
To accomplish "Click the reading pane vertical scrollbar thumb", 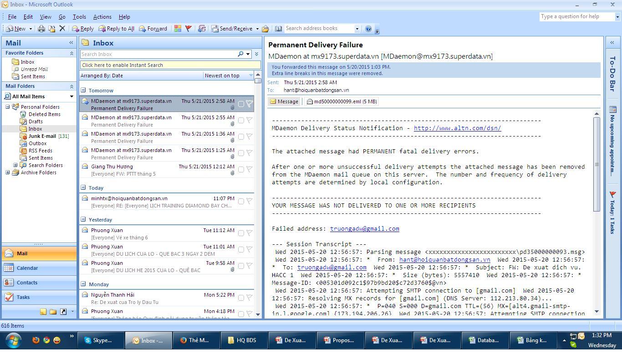I will (x=597, y=164).
